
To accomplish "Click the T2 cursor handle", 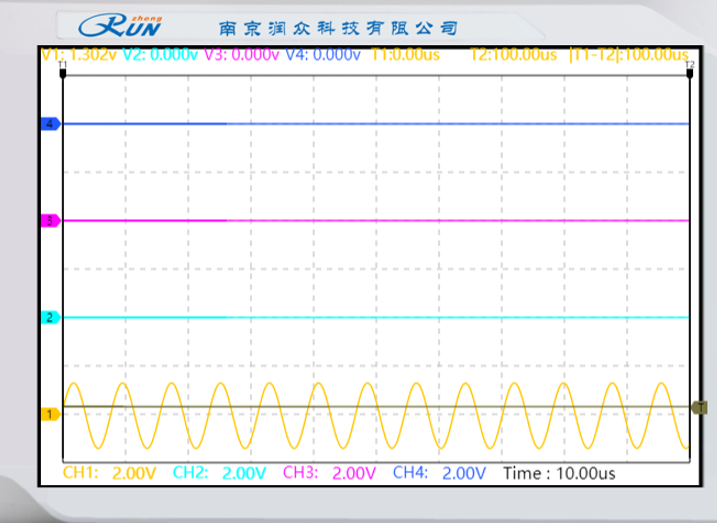I will [690, 65].
